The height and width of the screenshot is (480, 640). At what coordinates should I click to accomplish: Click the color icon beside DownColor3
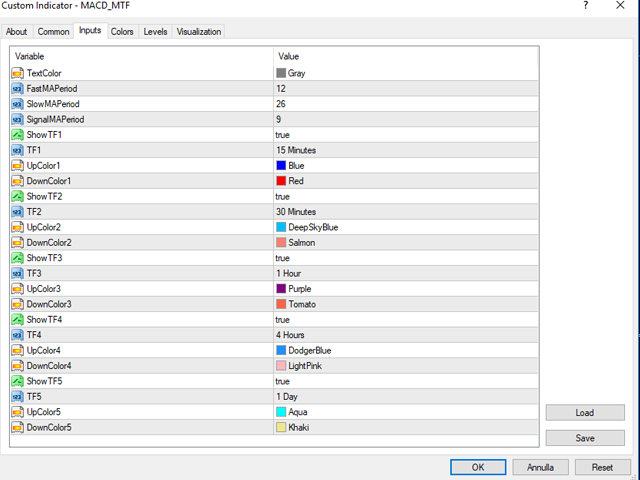[18, 304]
